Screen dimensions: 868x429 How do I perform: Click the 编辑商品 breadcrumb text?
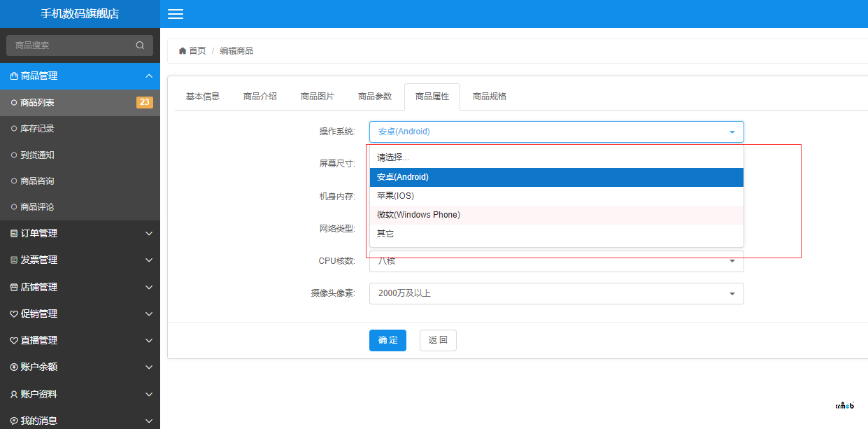236,51
